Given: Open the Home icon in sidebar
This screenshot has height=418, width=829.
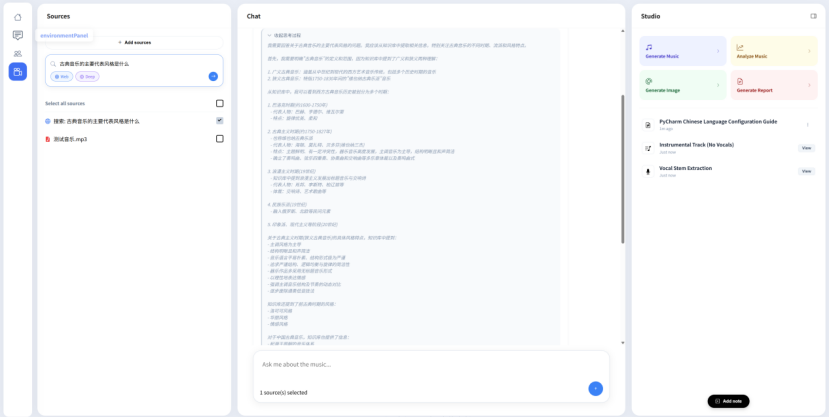Looking at the screenshot, I should [x=17, y=17].
